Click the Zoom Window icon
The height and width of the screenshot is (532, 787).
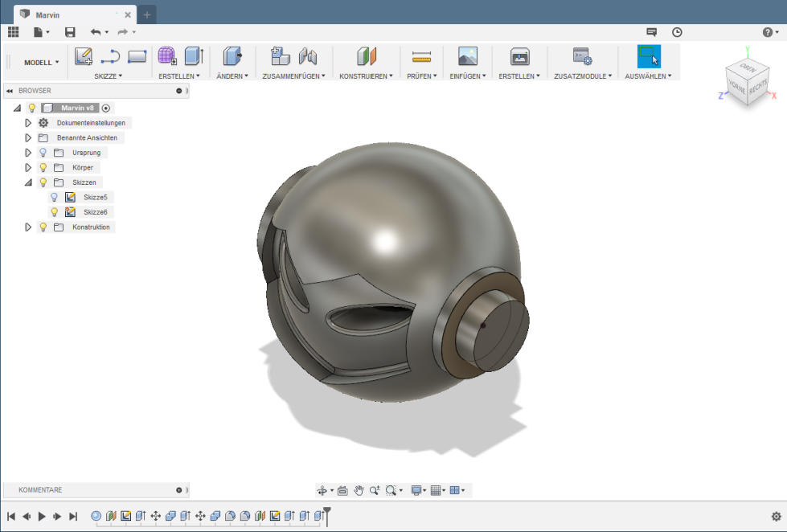[391, 490]
